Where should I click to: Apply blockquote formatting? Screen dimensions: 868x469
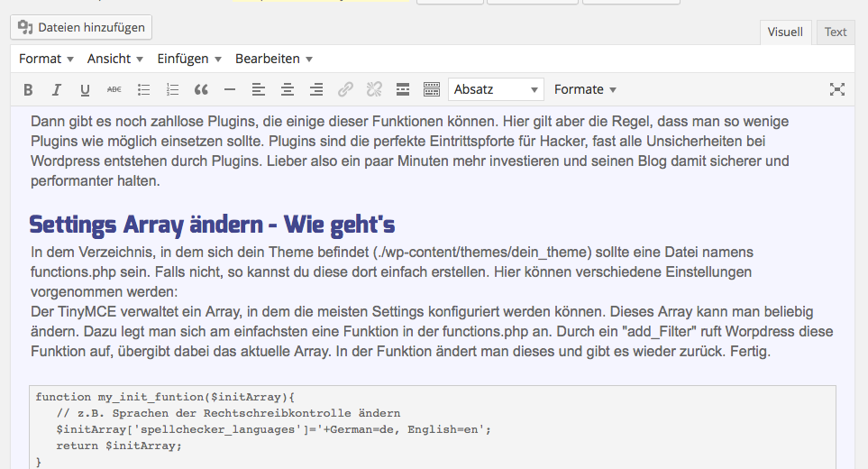click(201, 89)
